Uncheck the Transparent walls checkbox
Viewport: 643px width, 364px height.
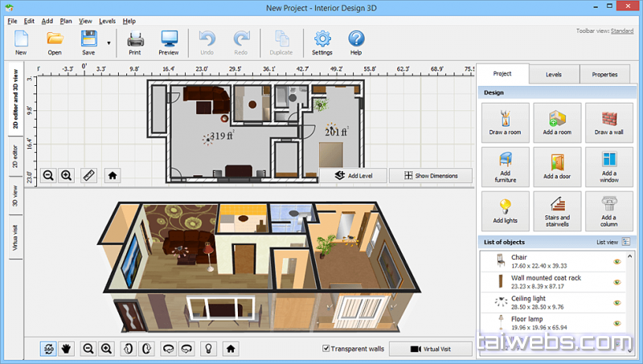pyautogui.click(x=326, y=349)
